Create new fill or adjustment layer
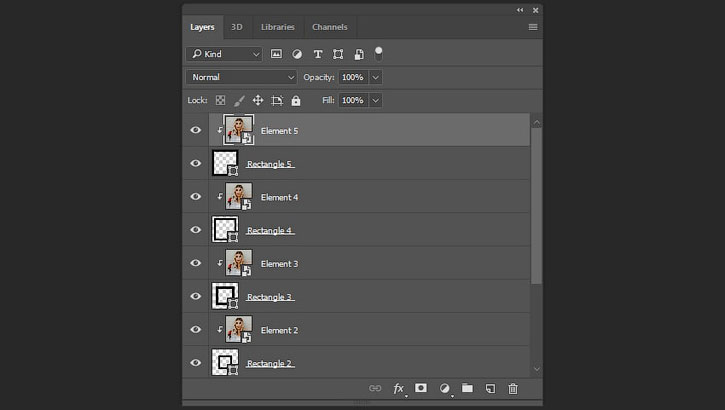This screenshot has height=410, width=725. 444,388
